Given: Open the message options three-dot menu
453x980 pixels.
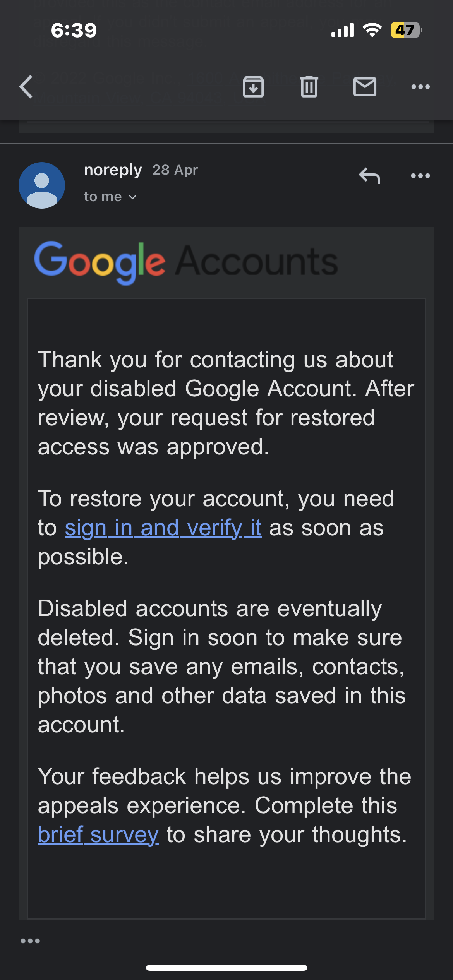Looking at the screenshot, I should (420, 176).
